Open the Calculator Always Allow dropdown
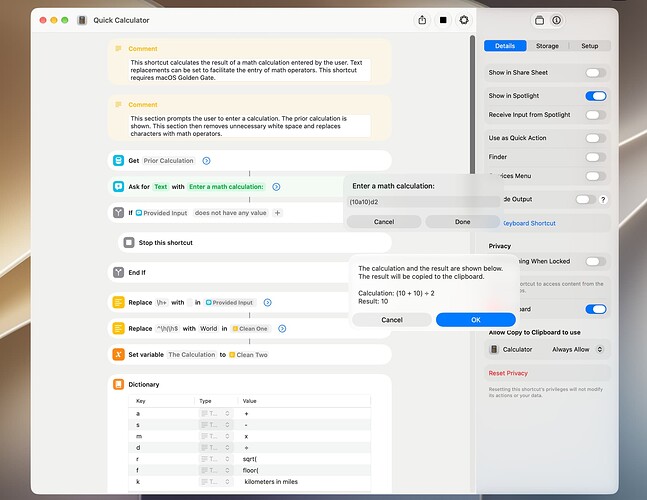 coord(577,349)
